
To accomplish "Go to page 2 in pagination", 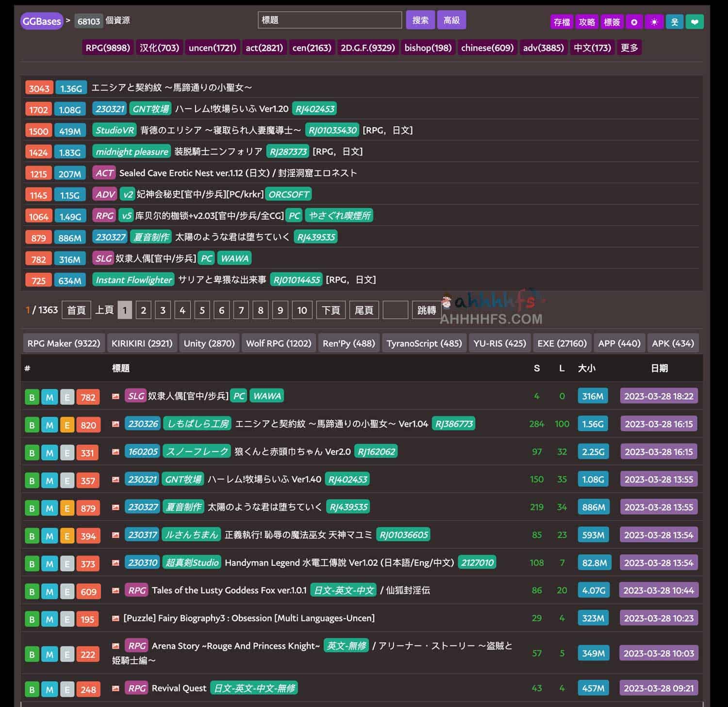I will tap(144, 310).
